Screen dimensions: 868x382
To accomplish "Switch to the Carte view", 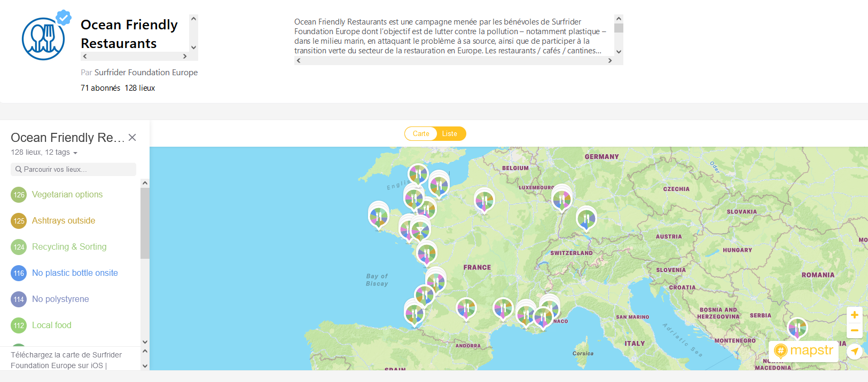I will click(x=421, y=134).
